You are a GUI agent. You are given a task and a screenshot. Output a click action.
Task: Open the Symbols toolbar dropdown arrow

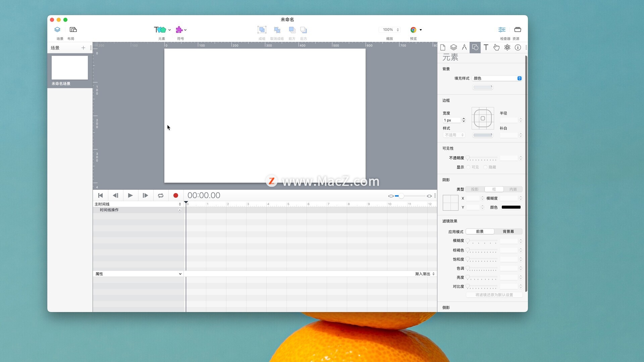pyautogui.click(x=185, y=30)
